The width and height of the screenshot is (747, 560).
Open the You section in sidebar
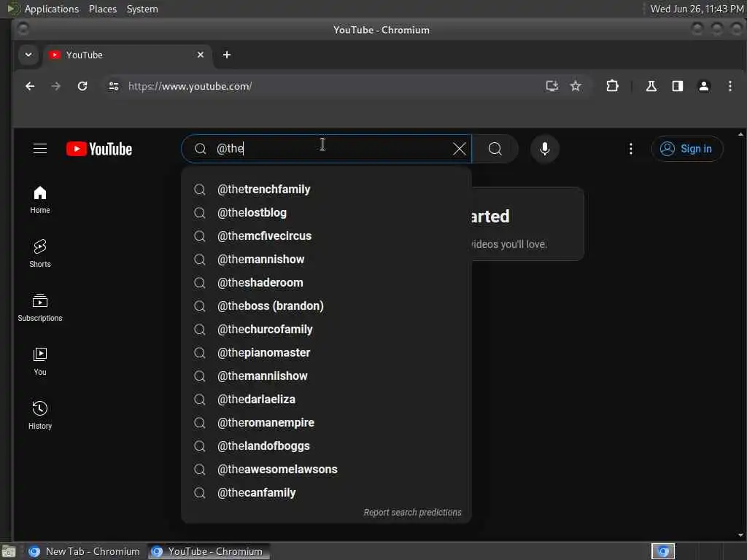tap(40, 362)
